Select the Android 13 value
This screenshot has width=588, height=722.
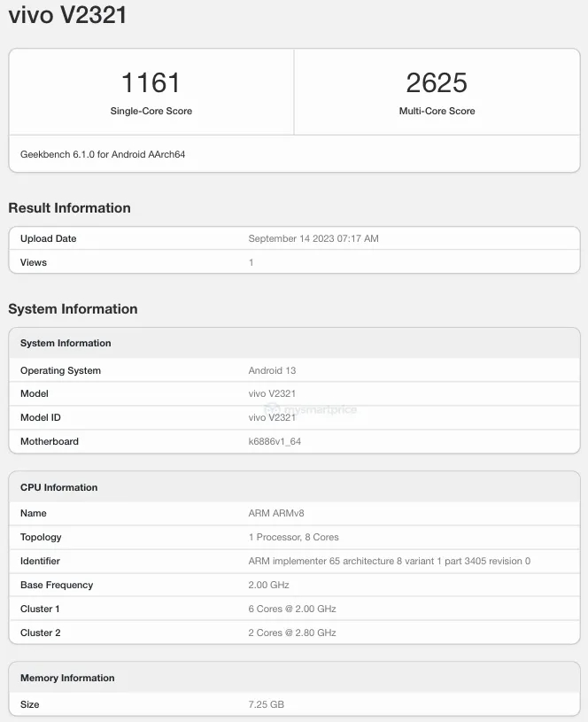(x=272, y=370)
